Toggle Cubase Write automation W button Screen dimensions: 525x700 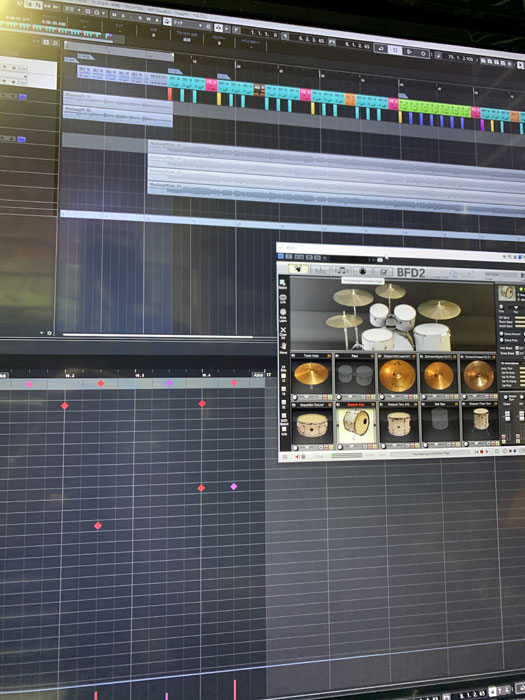click(148, 19)
